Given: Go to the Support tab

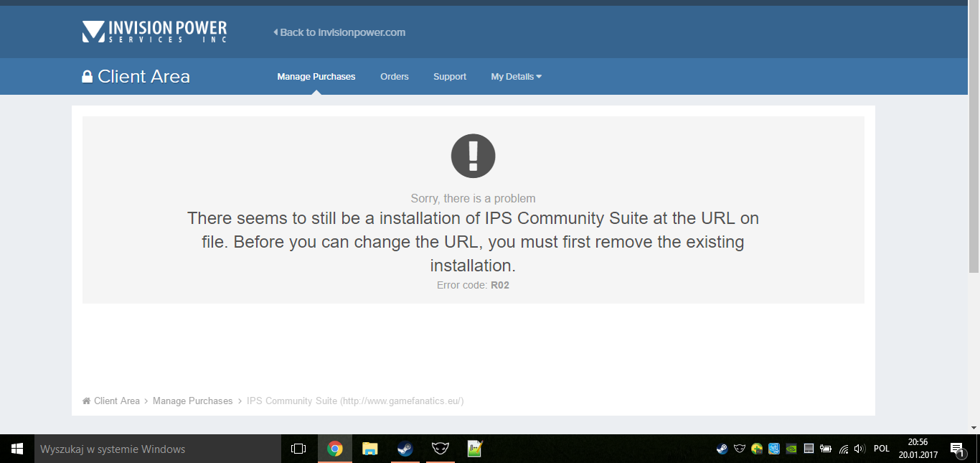Looking at the screenshot, I should [450, 77].
